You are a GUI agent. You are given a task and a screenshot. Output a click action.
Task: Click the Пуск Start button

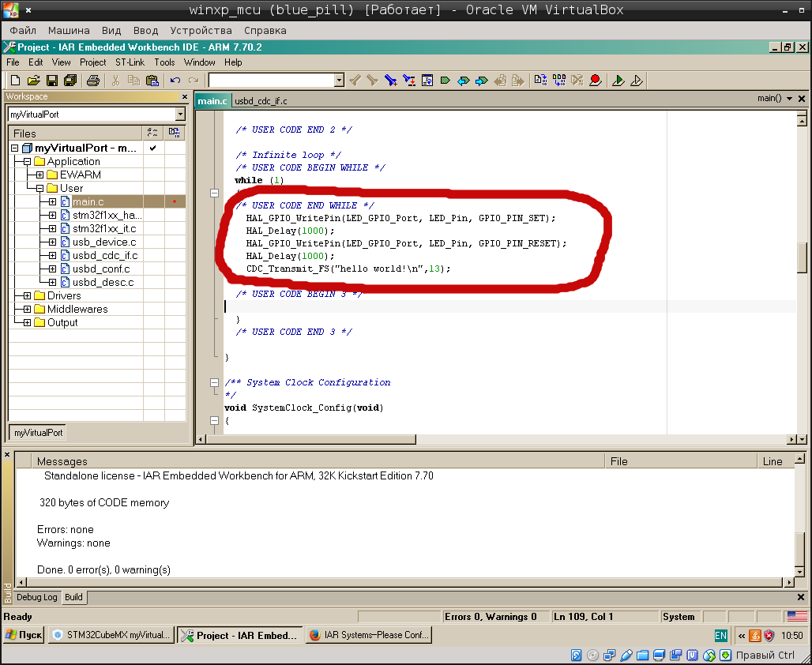[x=24, y=635]
